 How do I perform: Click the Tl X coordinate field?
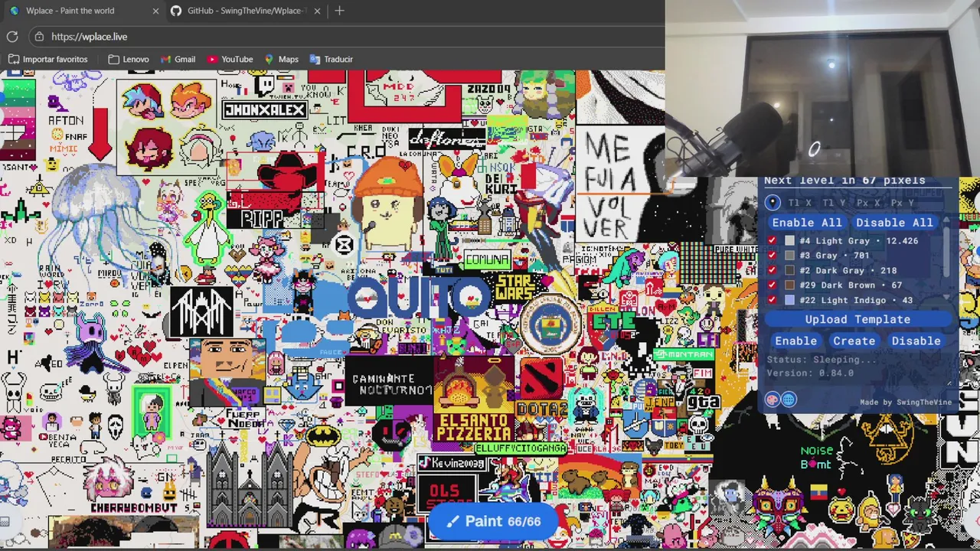pos(799,203)
